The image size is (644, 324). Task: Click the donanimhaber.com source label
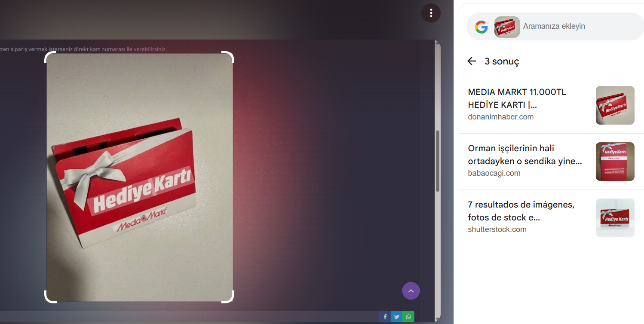tap(500, 117)
